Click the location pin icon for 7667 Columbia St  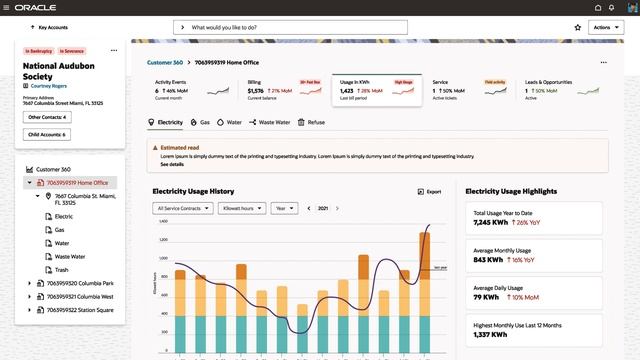coord(48,196)
